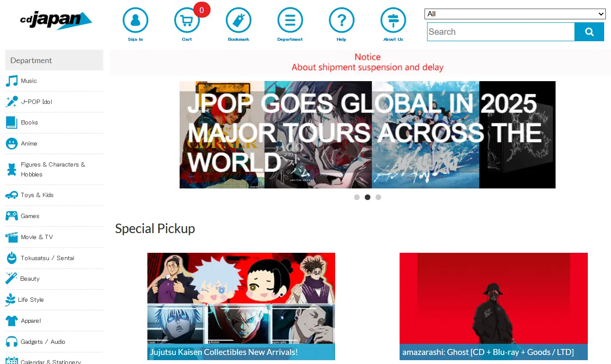Click the Apparel t-shirt icon
Screen dimensions: 611x364
[x=12, y=321]
